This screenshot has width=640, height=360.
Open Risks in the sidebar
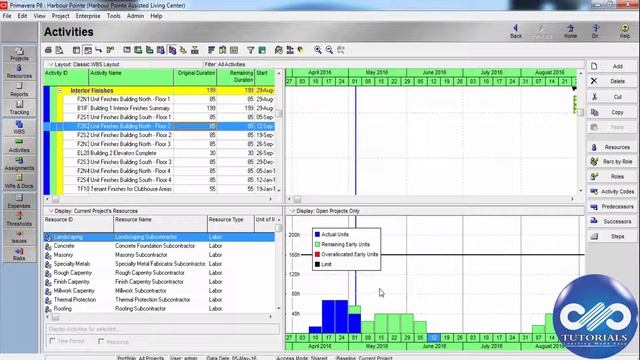19,254
